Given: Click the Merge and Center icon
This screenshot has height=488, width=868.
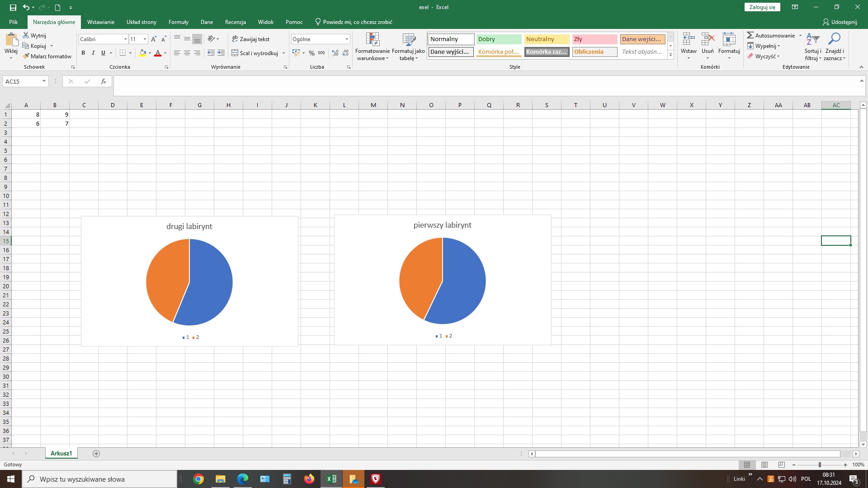Looking at the screenshot, I should 235,53.
